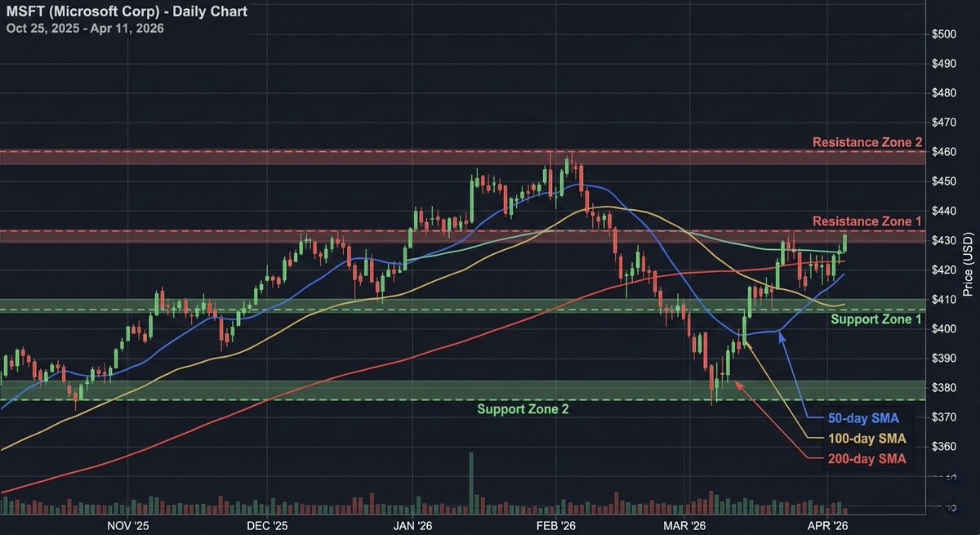The height and width of the screenshot is (535, 980).
Task: Expand the chart title MSFT Microsoft Corp
Action: pyautogui.click(x=127, y=11)
